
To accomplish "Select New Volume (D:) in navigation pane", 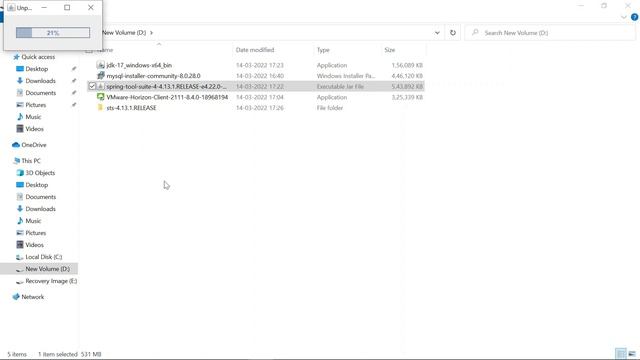I will tap(47, 269).
